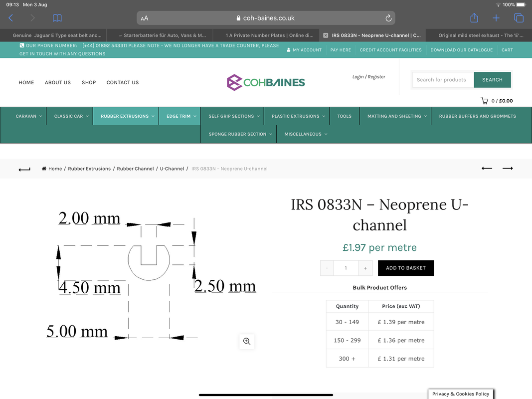Viewport: 532px width, 399px height.
Task: Go to next product arrow
Action: point(508,168)
